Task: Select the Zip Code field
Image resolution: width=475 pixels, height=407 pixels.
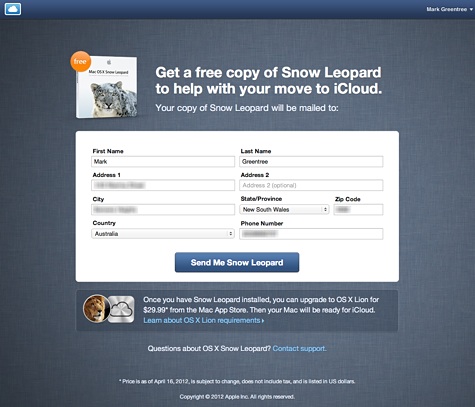Action: [358, 210]
